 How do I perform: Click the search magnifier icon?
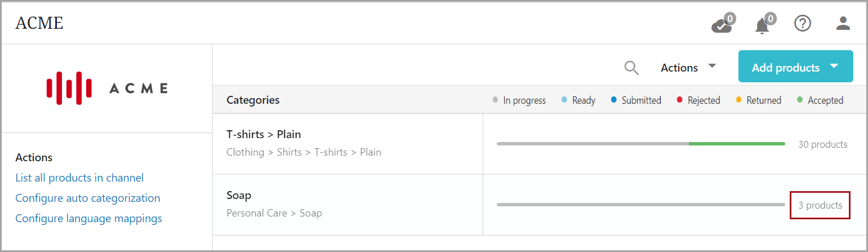631,68
